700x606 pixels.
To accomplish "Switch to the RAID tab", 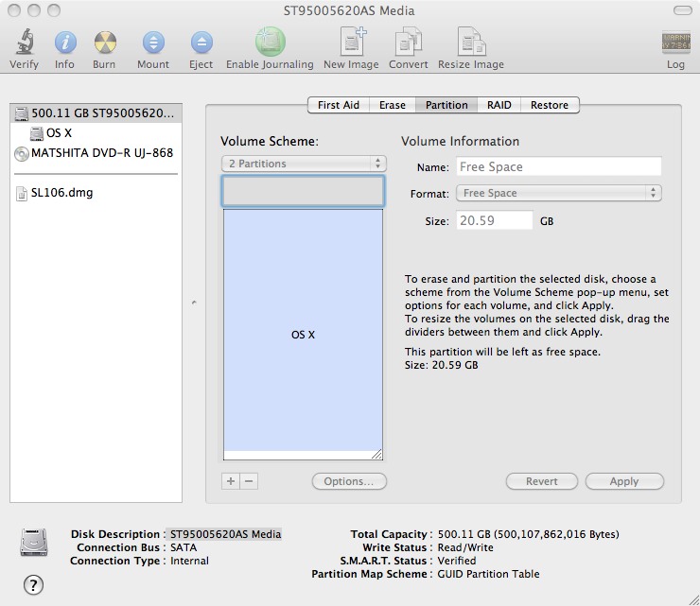I will pyautogui.click(x=499, y=105).
